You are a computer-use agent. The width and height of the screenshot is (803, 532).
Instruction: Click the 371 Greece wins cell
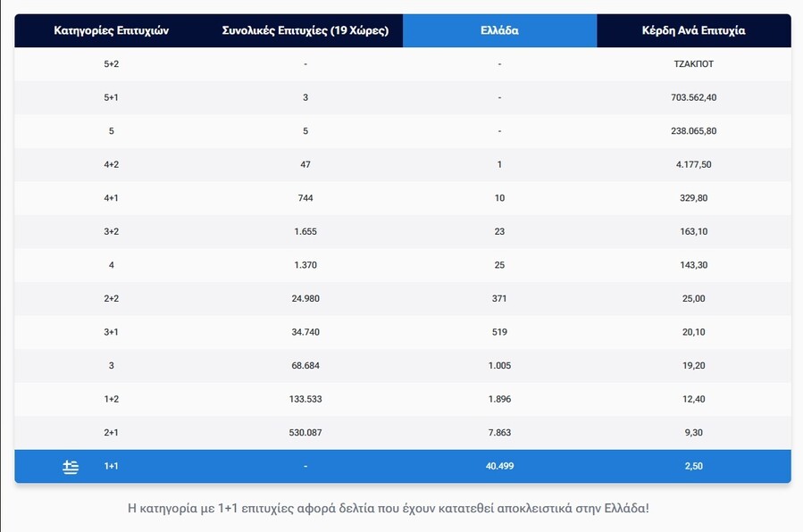point(499,298)
